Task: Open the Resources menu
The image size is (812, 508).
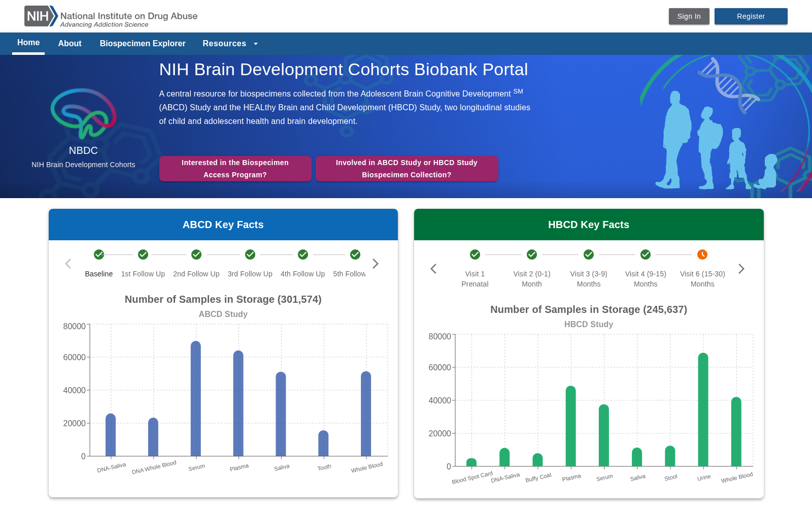Action: (x=230, y=44)
